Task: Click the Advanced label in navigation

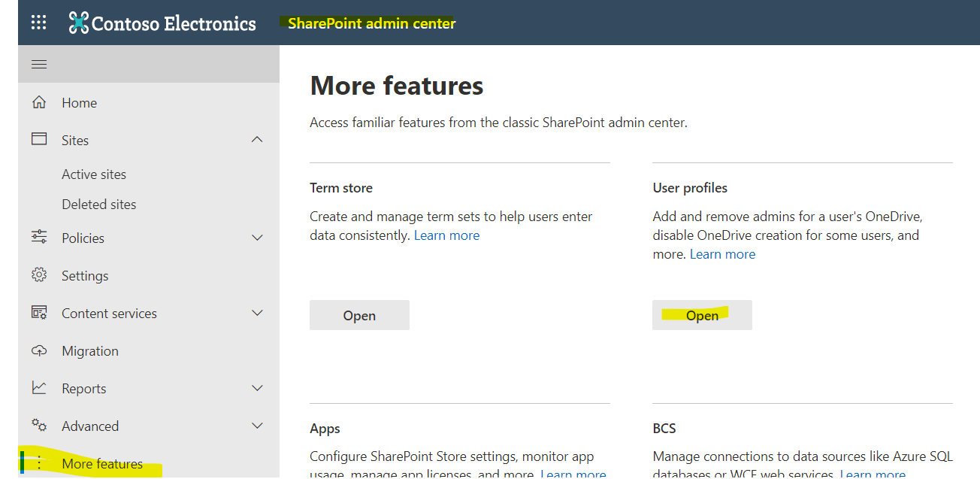Action: [x=90, y=426]
